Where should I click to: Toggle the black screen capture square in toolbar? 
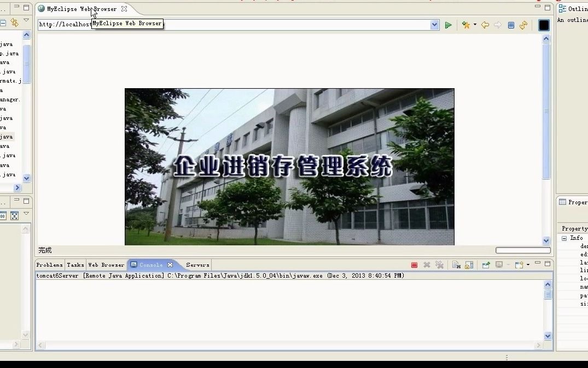pyautogui.click(x=544, y=25)
